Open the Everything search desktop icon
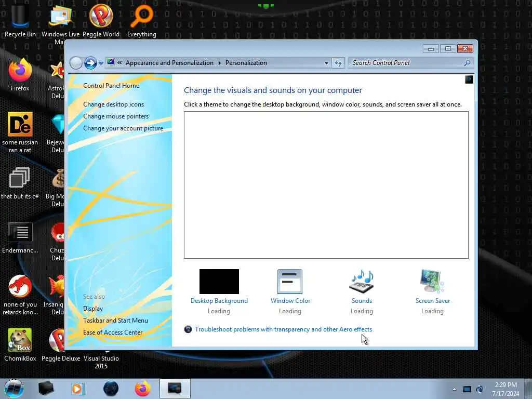 [141, 20]
